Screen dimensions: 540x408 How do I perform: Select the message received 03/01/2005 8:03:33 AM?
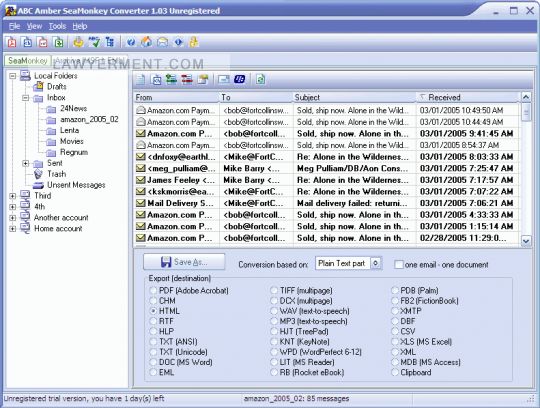pyautogui.click(x=326, y=157)
